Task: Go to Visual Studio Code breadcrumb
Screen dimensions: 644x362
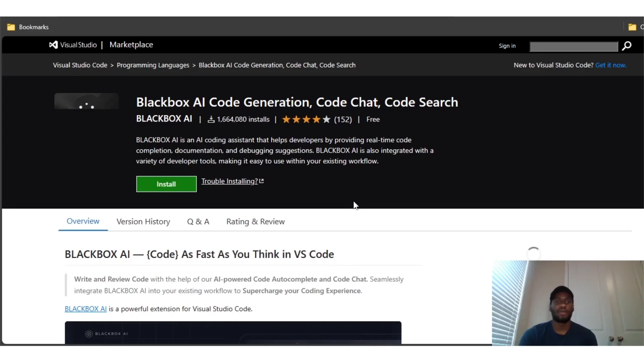Action: coord(80,65)
